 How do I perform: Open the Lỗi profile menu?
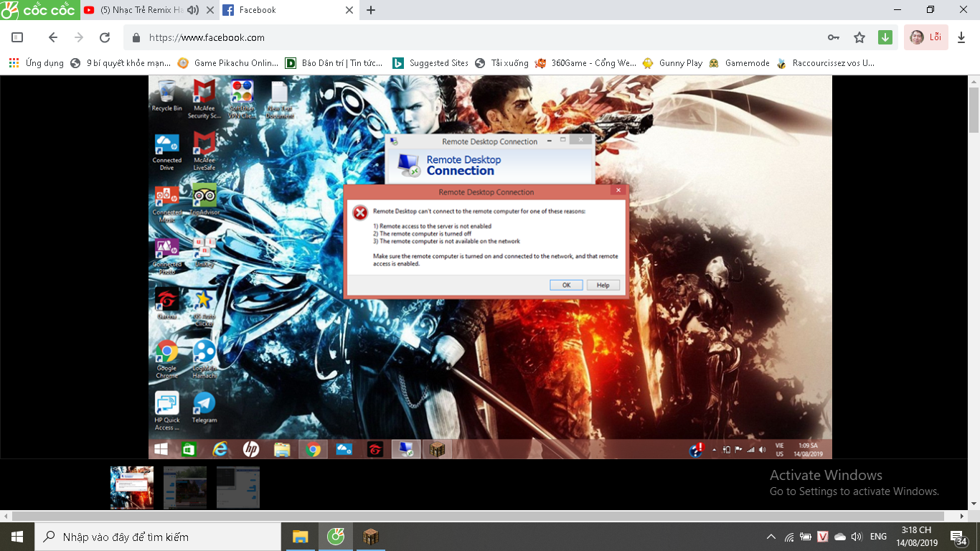[x=926, y=37]
